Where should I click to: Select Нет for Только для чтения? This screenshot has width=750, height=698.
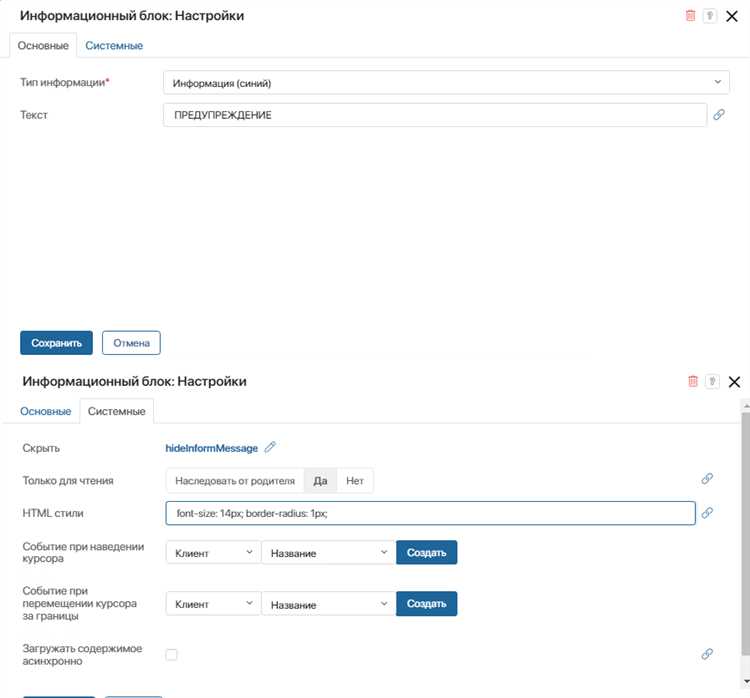click(355, 481)
